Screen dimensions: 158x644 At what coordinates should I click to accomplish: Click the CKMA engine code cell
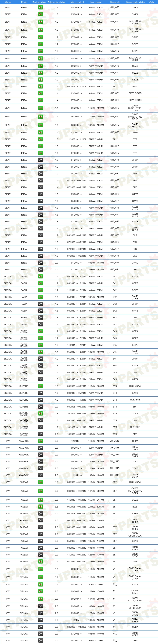pyautogui.click(x=135, y=562)
